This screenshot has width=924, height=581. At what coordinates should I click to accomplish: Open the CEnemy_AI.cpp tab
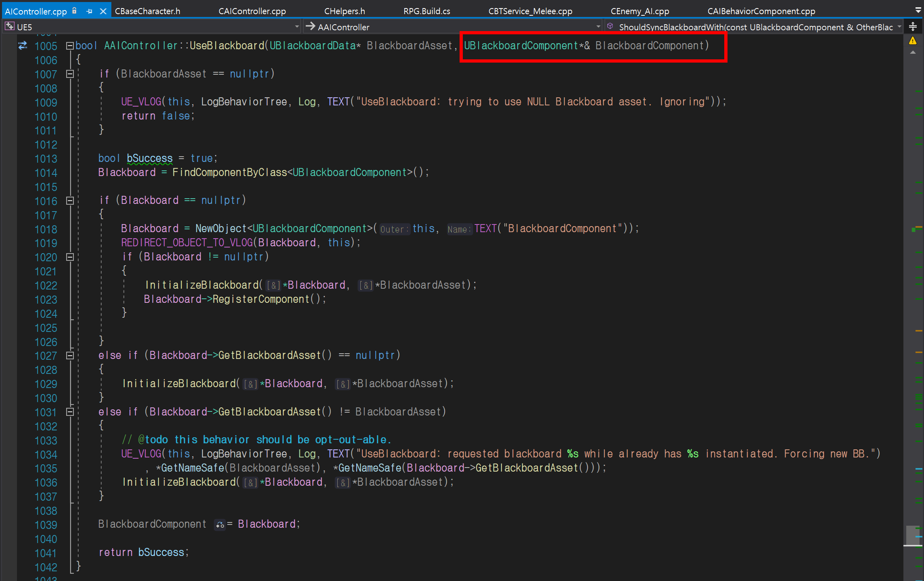pos(640,11)
